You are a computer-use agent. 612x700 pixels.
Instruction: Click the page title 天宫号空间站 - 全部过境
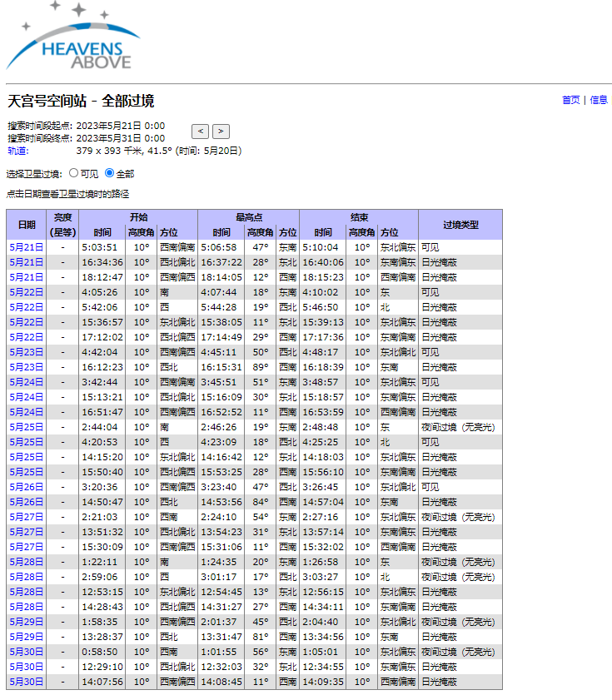click(81, 101)
